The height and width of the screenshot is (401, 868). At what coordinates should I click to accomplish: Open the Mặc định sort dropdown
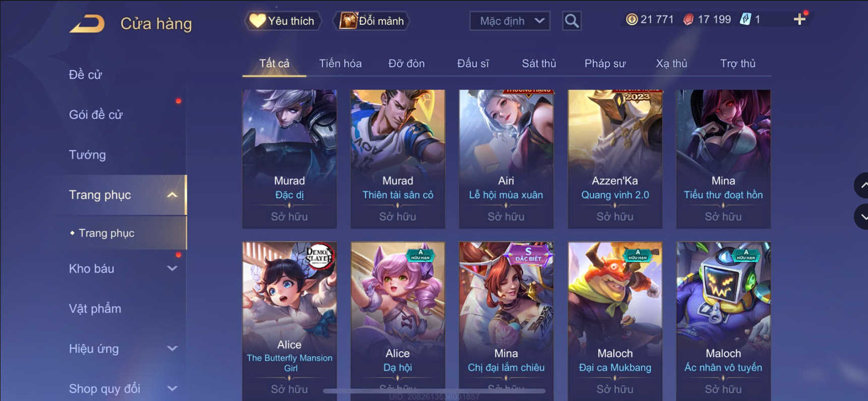click(x=509, y=21)
